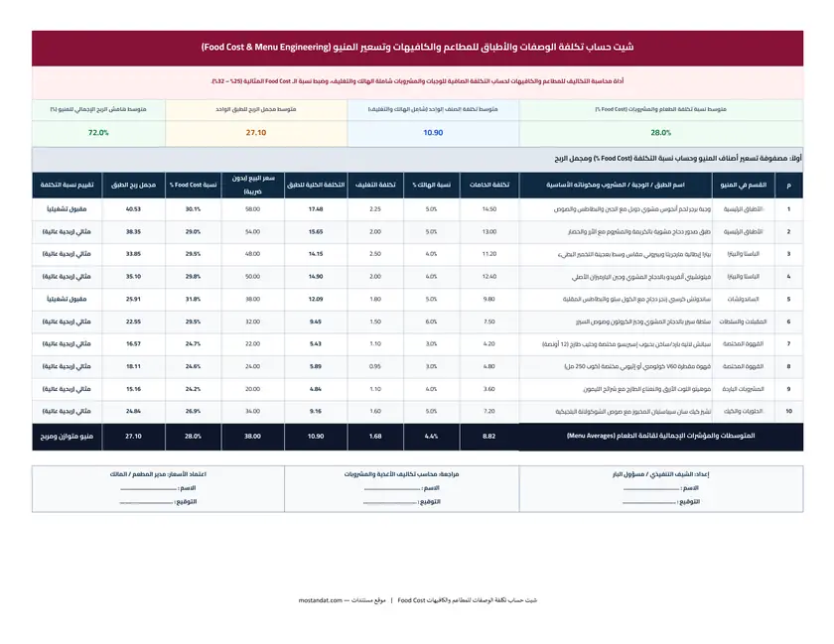Select the 8.82 average raw cost in the totals row
The height and width of the screenshot is (644, 834).
point(489,436)
